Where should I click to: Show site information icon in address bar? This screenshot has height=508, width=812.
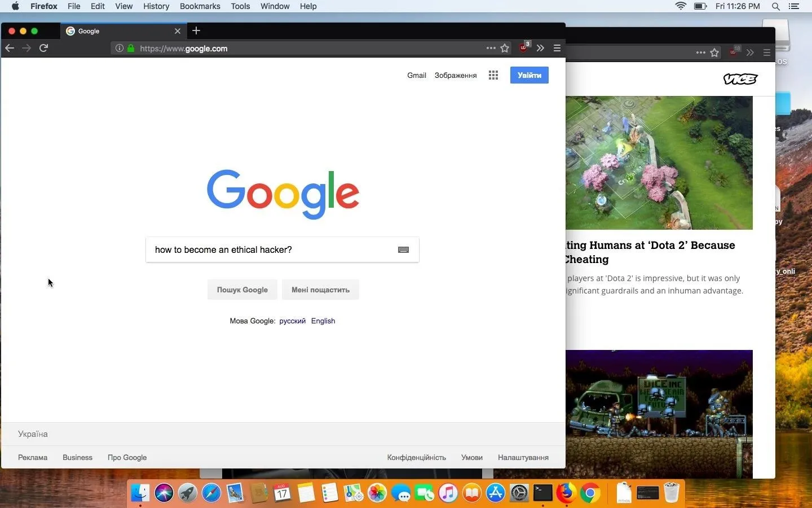tap(120, 48)
